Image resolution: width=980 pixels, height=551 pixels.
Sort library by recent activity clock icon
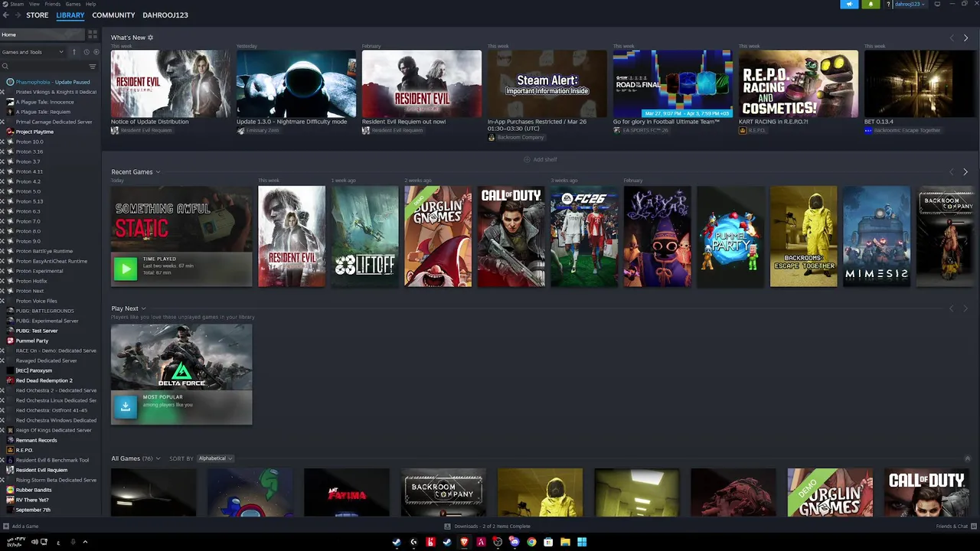86,52
